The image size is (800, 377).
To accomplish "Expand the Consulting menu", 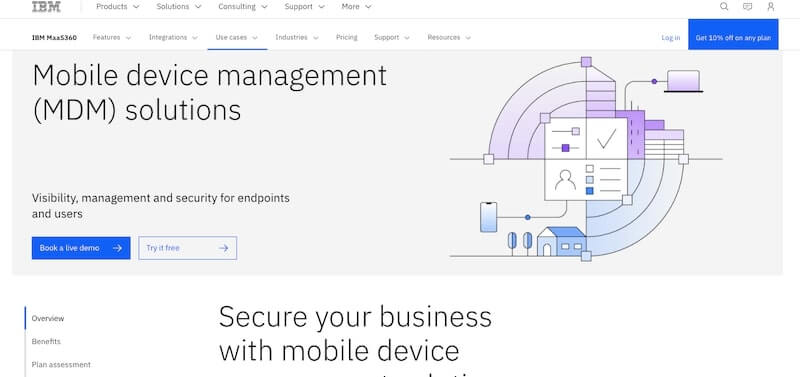I will 243,7.
